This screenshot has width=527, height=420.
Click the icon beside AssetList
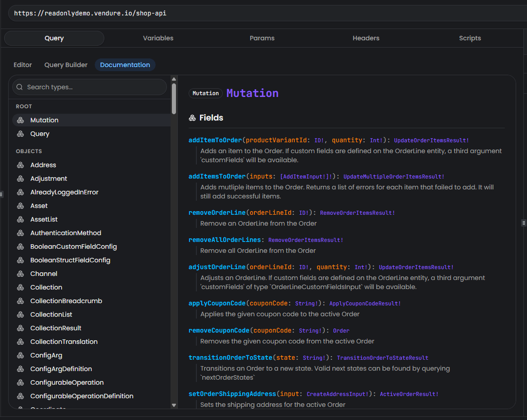[x=20, y=220]
